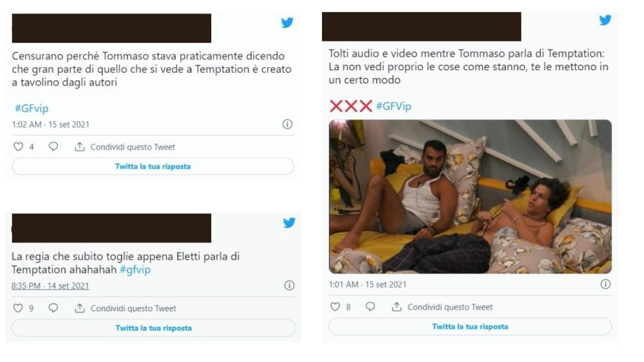The image size is (644, 362).
Task: Click Twitter bird logo on bottom-left tweet
Action: tap(289, 222)
